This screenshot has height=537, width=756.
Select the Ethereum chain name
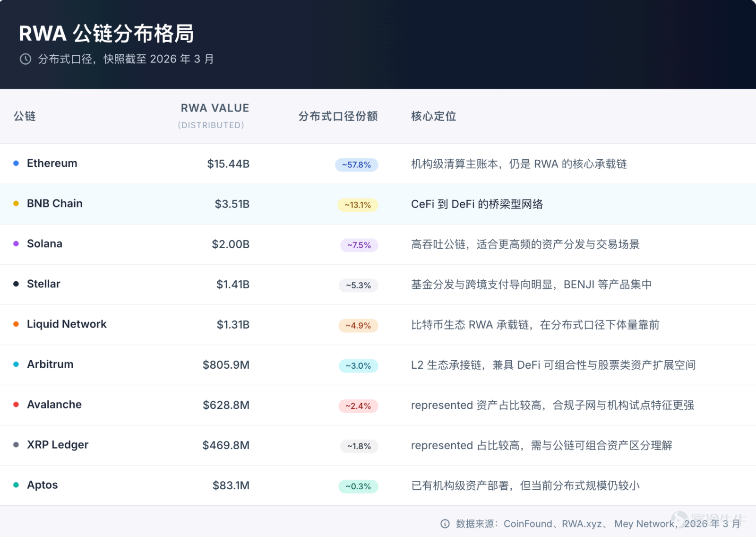click(x=52, y=163)
